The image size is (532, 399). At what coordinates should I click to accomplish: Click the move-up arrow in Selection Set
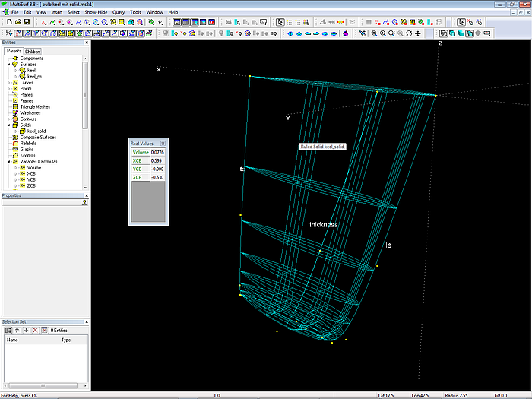17,330
